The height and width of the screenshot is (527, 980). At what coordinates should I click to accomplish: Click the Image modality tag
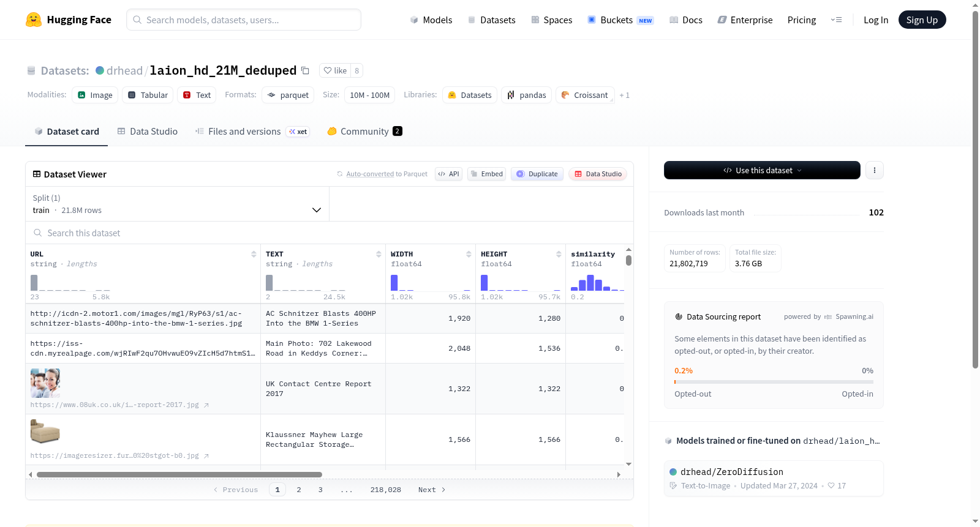(95, 95)
